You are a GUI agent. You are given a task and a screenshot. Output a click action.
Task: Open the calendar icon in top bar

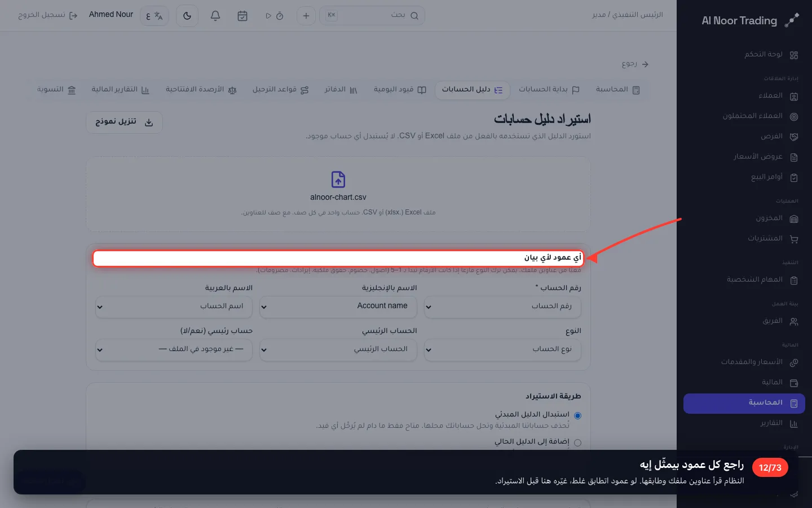point(242,16)
